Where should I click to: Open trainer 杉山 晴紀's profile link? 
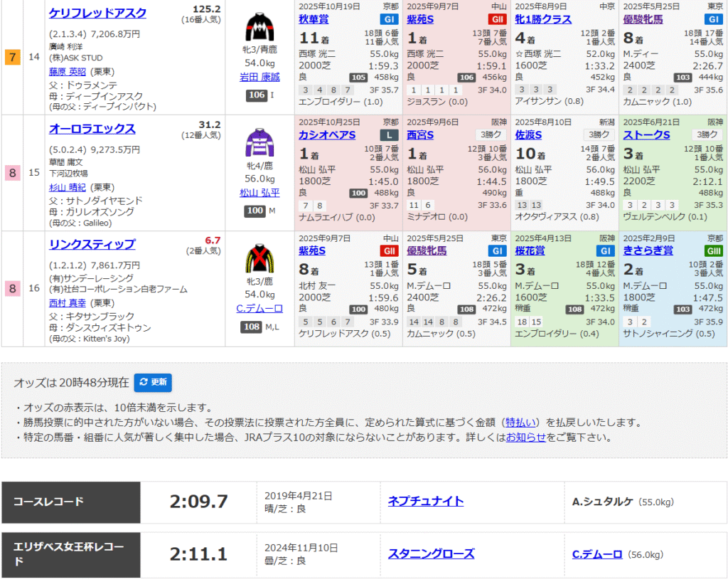click(x=66, y=187)
